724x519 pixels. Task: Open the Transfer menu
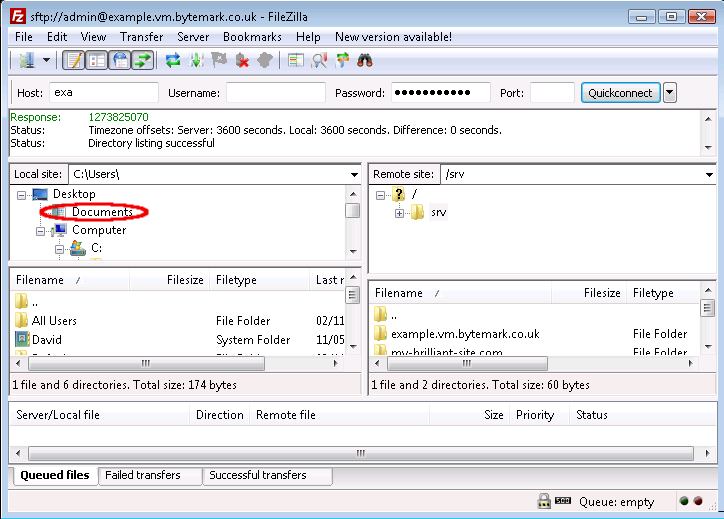[141, 37]
